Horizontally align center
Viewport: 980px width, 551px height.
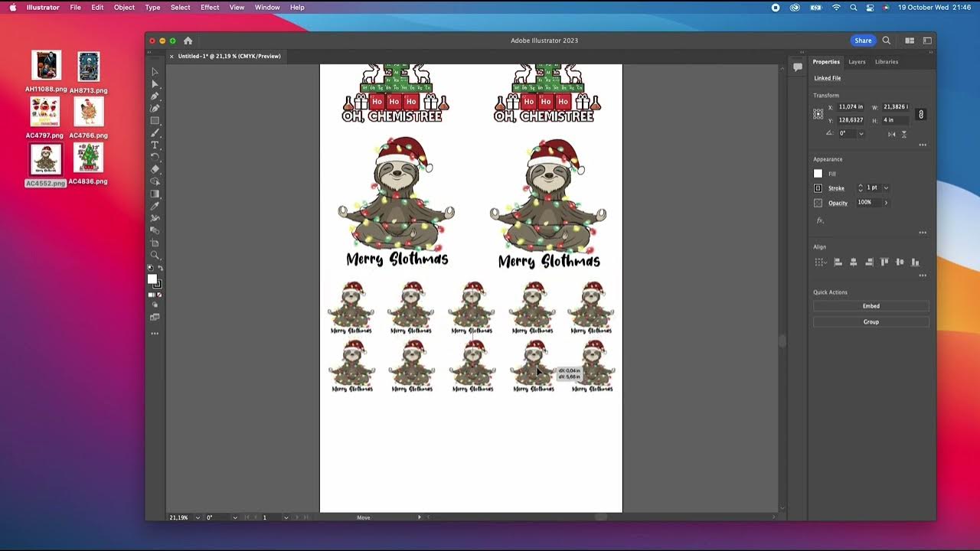pyautogui.click(x=853, y=262)
